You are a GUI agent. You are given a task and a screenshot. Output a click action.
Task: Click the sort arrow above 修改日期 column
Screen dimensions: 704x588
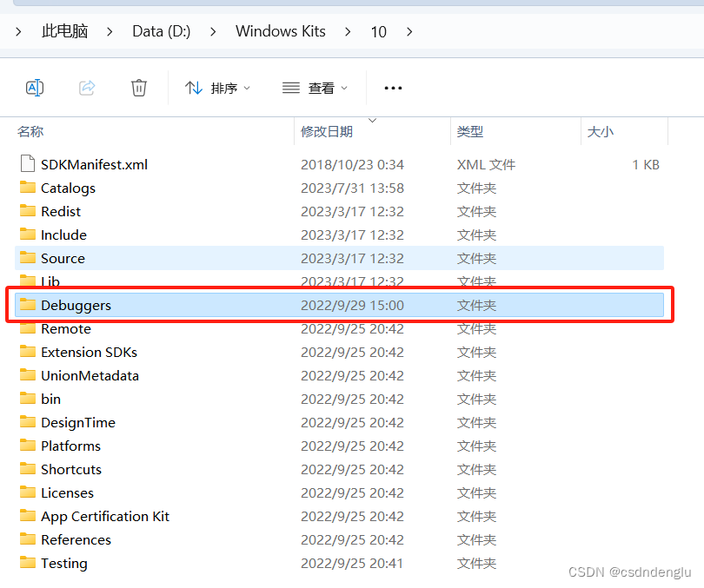pyautogui.click(x=372, y=120)
